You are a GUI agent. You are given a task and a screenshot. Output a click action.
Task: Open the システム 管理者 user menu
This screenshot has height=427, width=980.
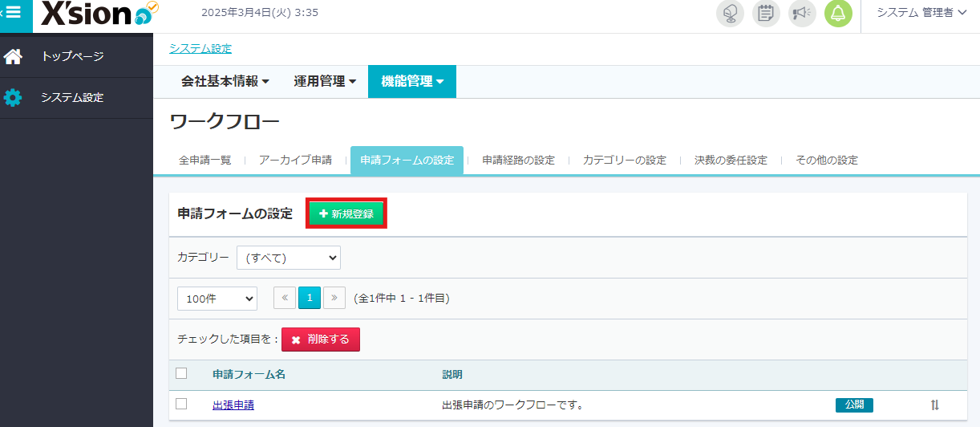(921, 13)
